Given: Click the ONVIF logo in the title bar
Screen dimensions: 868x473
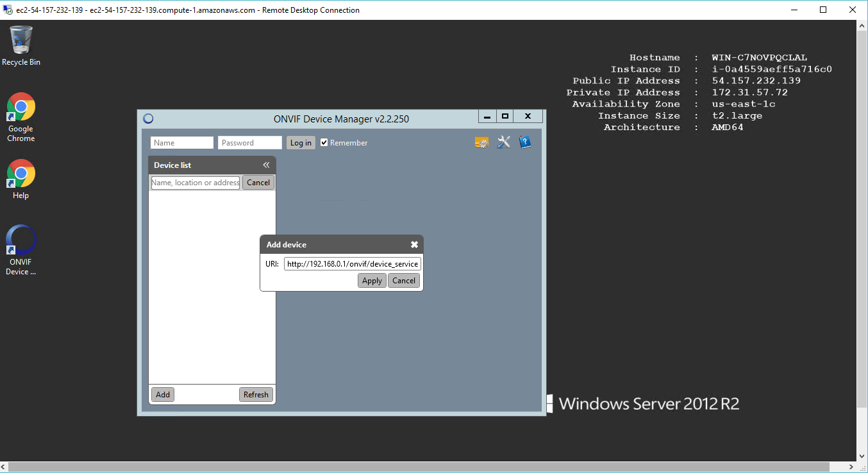Looking at the screenshot, I should point(148,119).
